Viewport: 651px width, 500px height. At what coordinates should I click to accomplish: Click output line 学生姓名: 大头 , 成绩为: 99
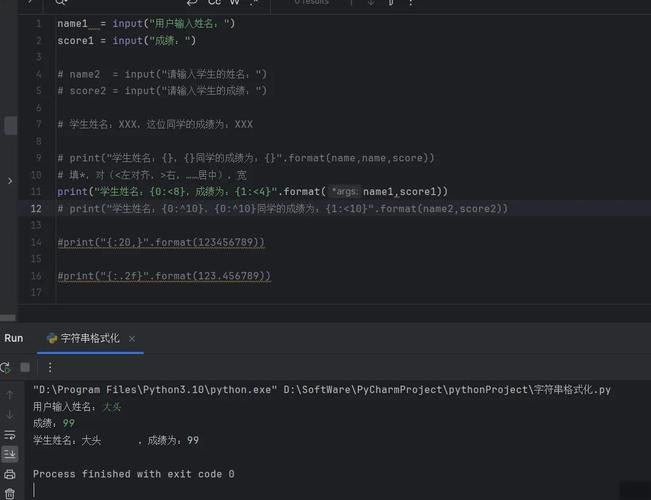(116, 440)
